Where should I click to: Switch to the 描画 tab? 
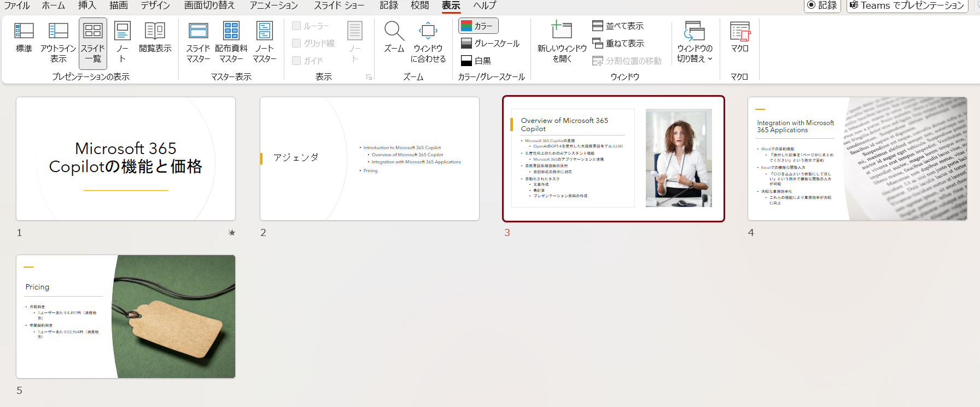tap(119, 5)
